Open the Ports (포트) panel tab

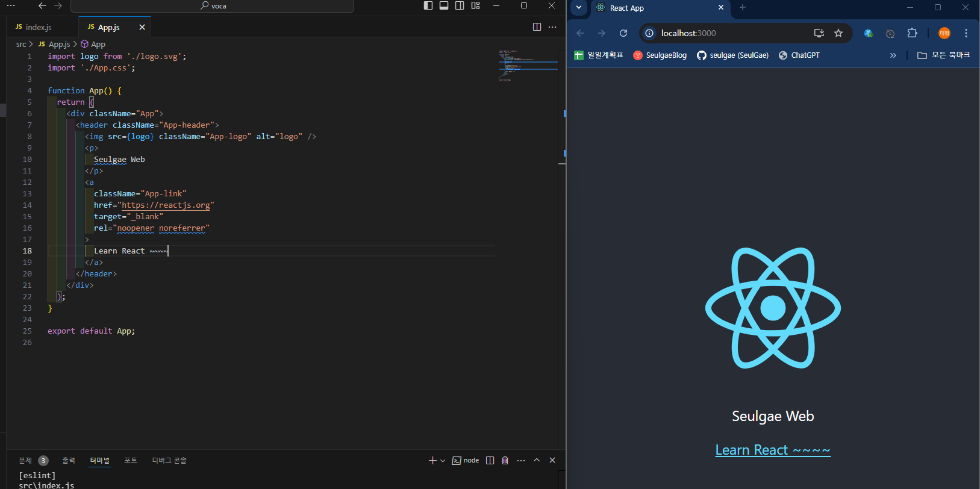click(x=131, y=461)
